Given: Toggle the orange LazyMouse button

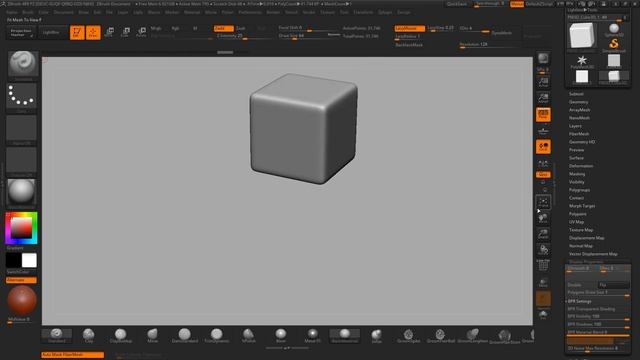Looking at the screenshot, I should point(409,28).
